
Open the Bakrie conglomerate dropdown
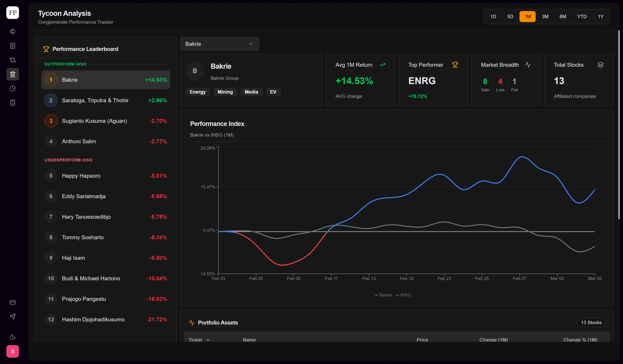[x=220, y=44]
